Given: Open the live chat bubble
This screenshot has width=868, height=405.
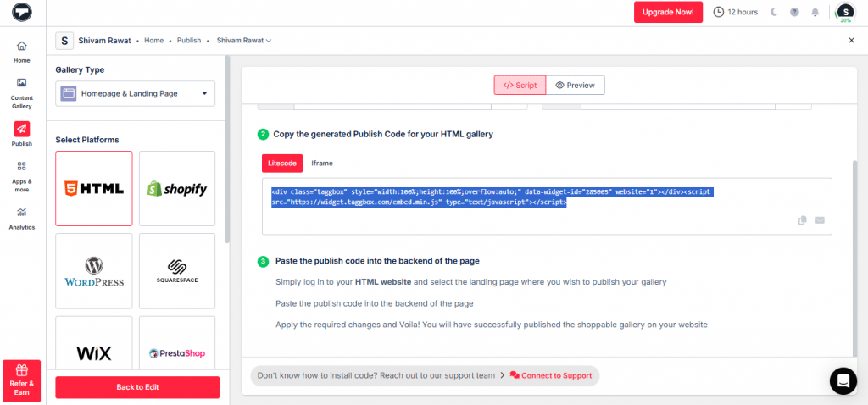Looking at the screenshot, I should [x=843, y=381].
